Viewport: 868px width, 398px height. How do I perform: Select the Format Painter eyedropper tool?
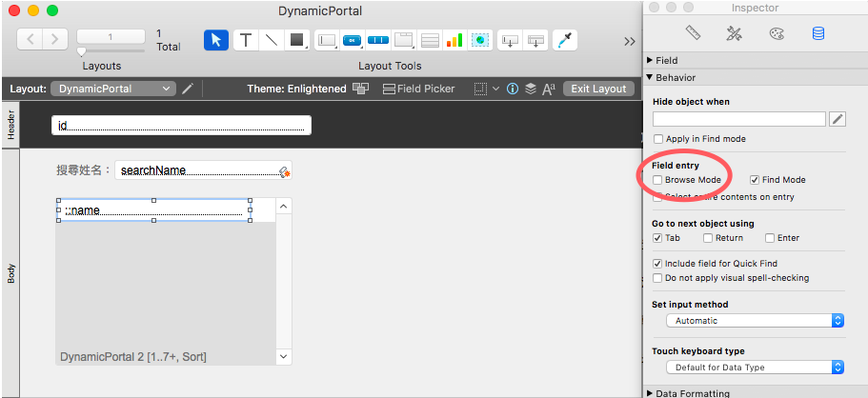(565, 40)
